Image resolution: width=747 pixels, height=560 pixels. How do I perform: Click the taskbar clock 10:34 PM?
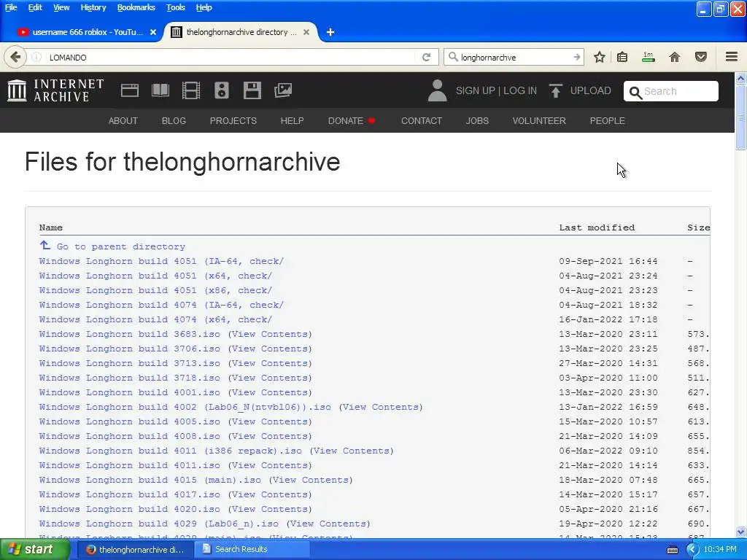pyautogui.click(x=720, y=550)
